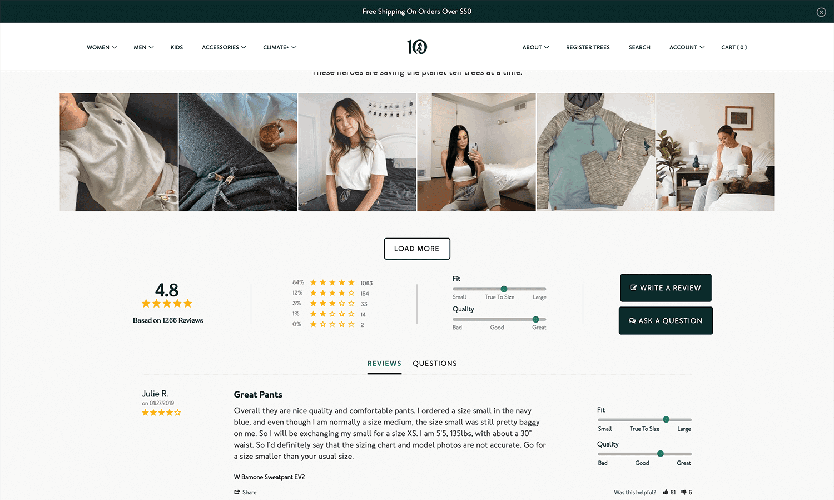This screenshot has height=500, width=834.
Task: Click the tentree logo in header
Action: point(417,47)
